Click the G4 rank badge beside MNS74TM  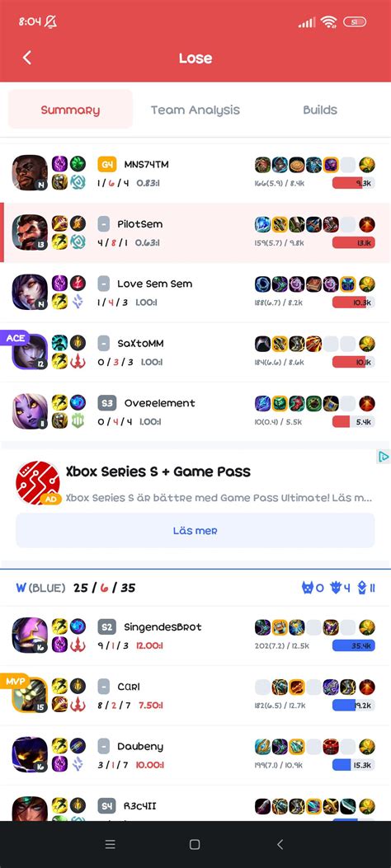pos(107,164)
